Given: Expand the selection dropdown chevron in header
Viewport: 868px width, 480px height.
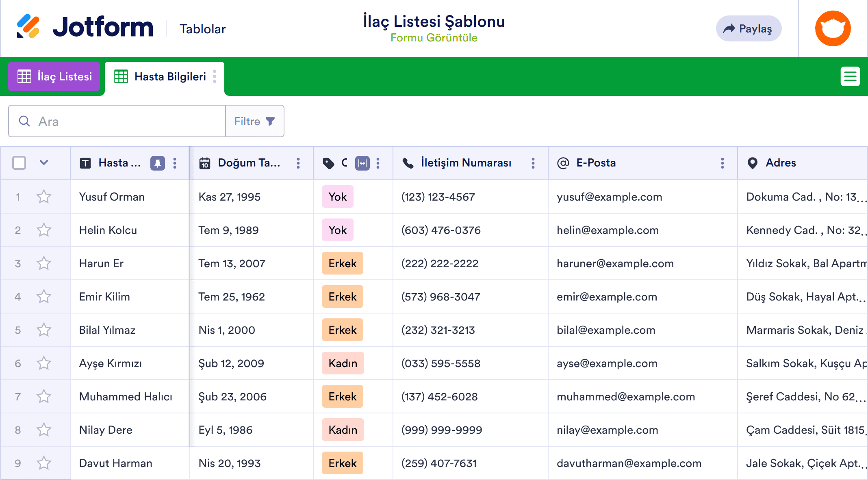Looking at the screenshot, I should click(44, 163).
